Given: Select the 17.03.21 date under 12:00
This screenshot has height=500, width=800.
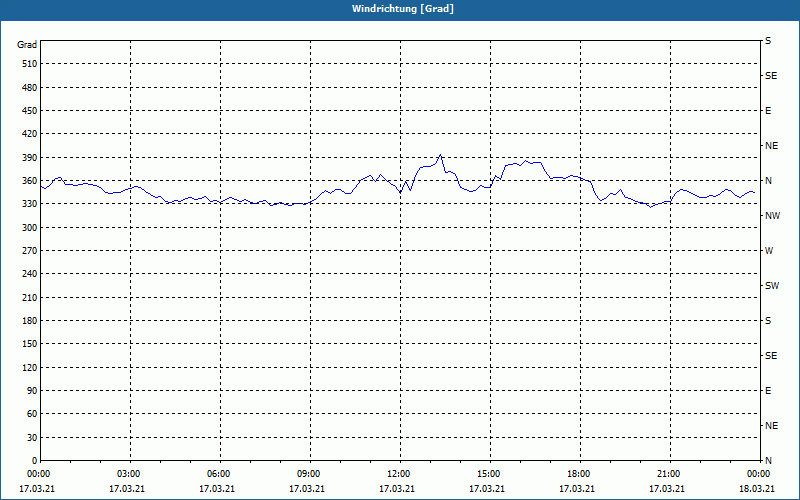Looking at the screenshot, I should (x=396, y=489).
